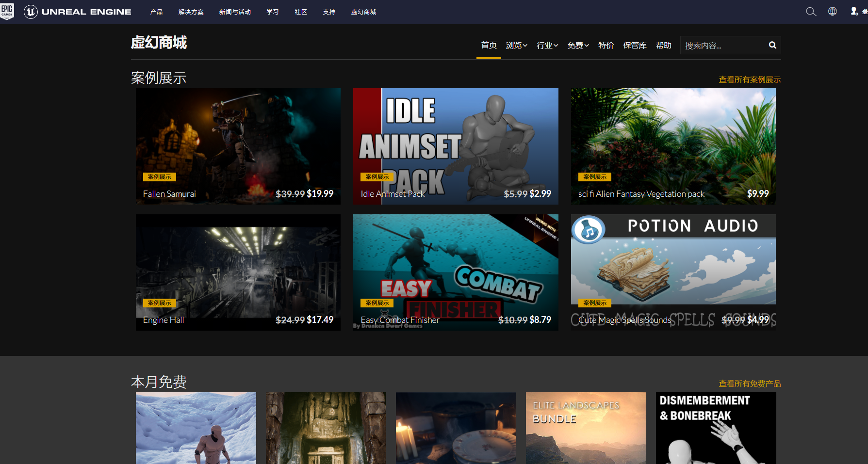The height and width of the screenshot is (464, 868).
Task: Open the 支持 top menu
Action: pyautogui.click(x=329, y=12)
